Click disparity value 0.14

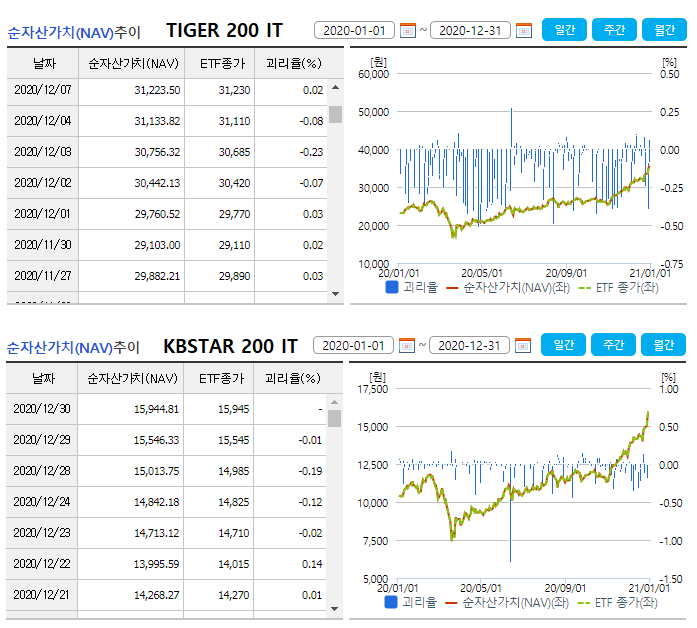tap(312, 564)
